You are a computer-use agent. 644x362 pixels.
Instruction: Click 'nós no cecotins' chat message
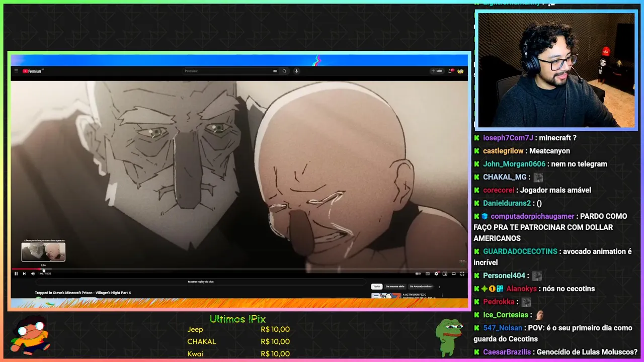[568, 289]
